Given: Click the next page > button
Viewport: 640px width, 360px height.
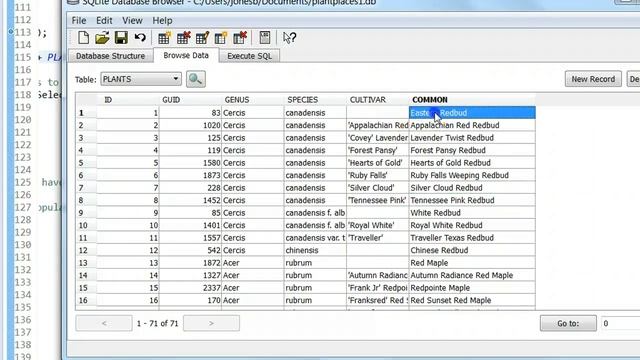Looking at the screenshot, I should tap(211, 323).
